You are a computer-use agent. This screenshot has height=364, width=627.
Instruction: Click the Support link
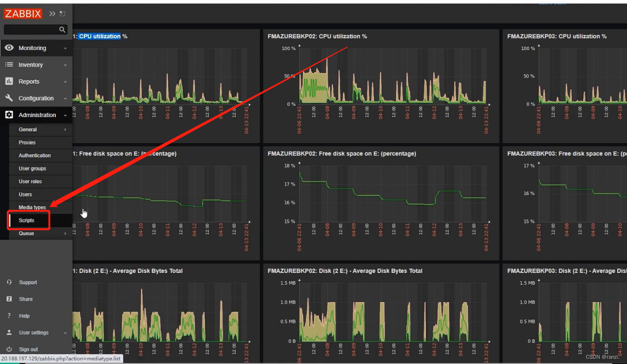(x=28, y=282)
